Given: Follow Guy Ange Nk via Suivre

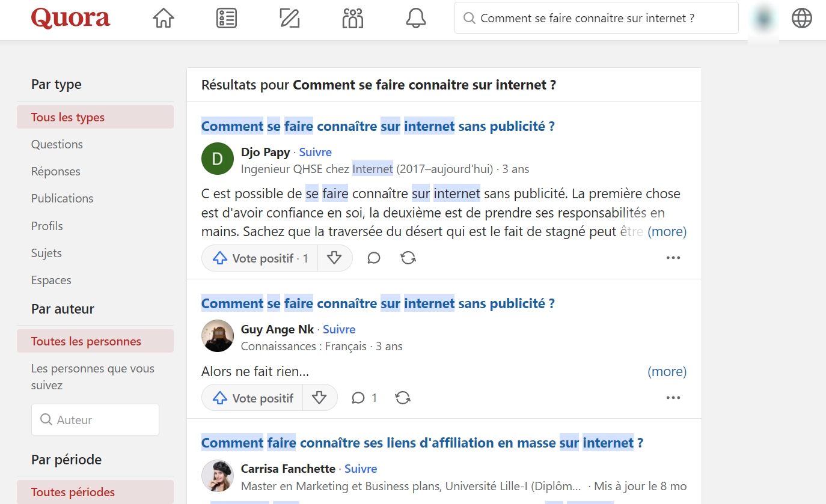Looking at the screenshot, I should pos(339,329).
